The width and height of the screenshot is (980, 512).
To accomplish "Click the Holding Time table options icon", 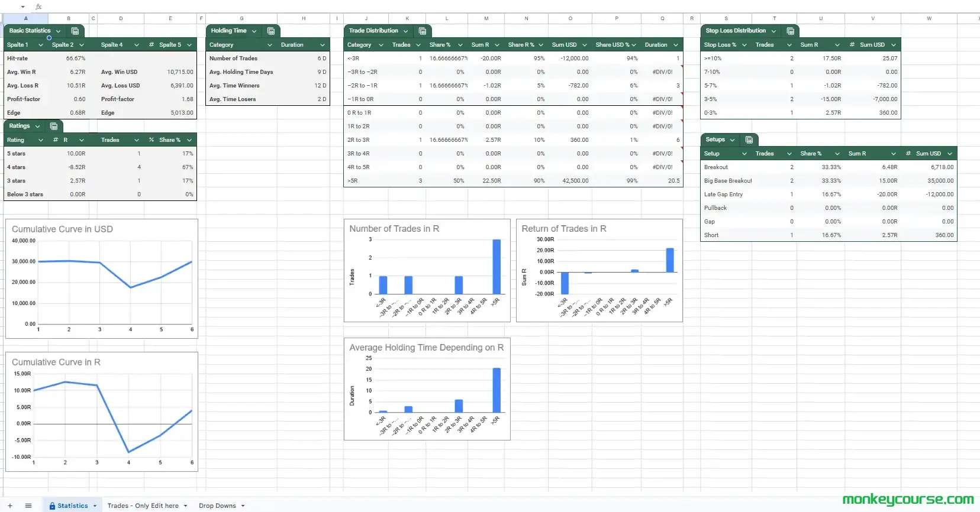I will click(271, 31).
